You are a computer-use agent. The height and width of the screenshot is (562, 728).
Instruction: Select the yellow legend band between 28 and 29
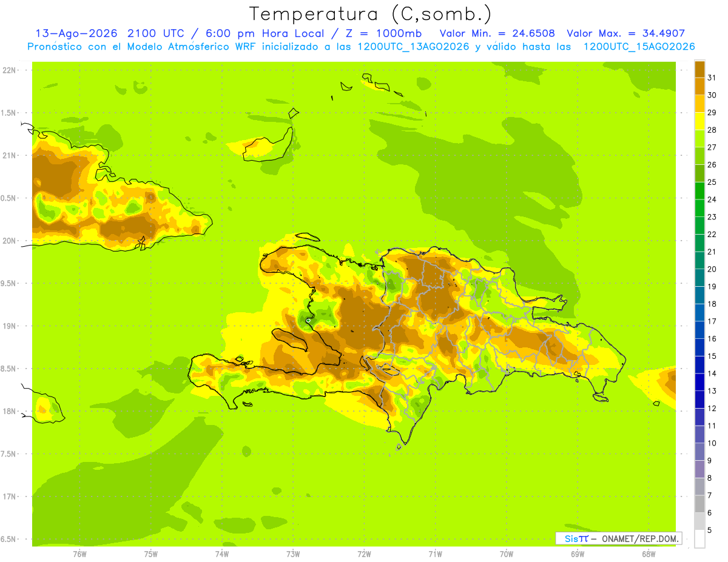699,121
